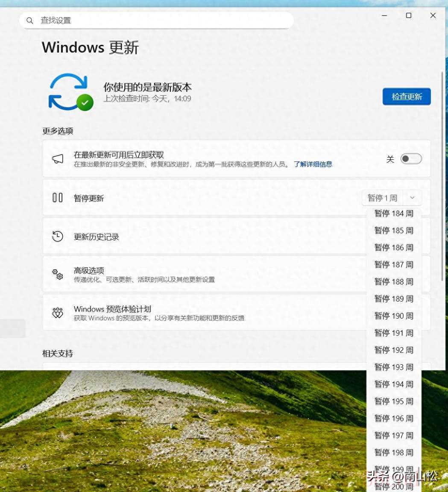Screen dimensions: 448x492
Task: Click the Windows Insider Program icon
Action: [x=58, y=313]
